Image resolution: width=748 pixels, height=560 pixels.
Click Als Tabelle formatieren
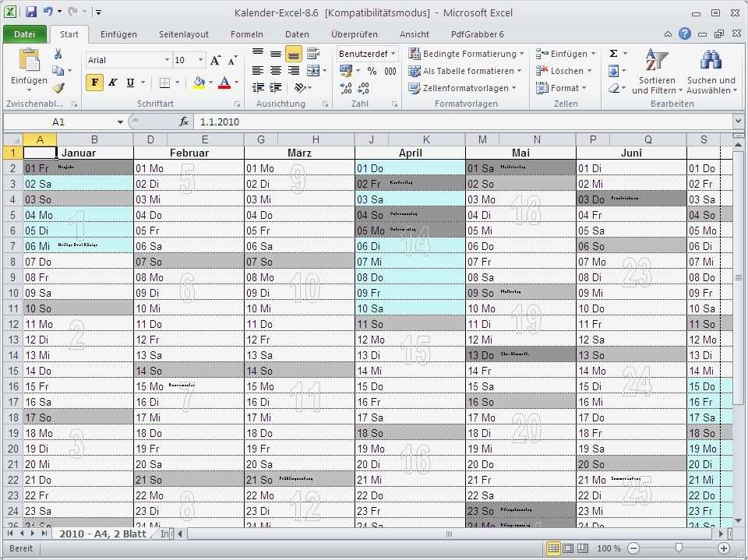[466, 70]
